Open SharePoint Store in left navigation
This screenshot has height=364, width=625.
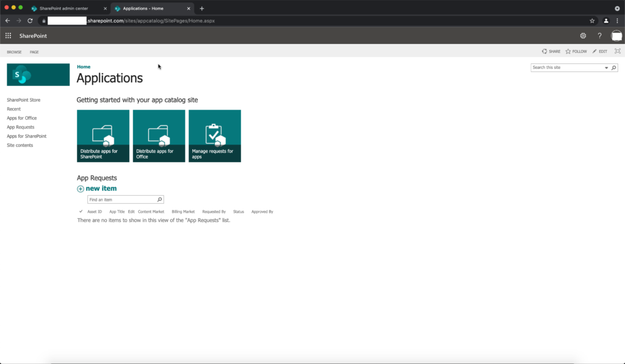24,100
